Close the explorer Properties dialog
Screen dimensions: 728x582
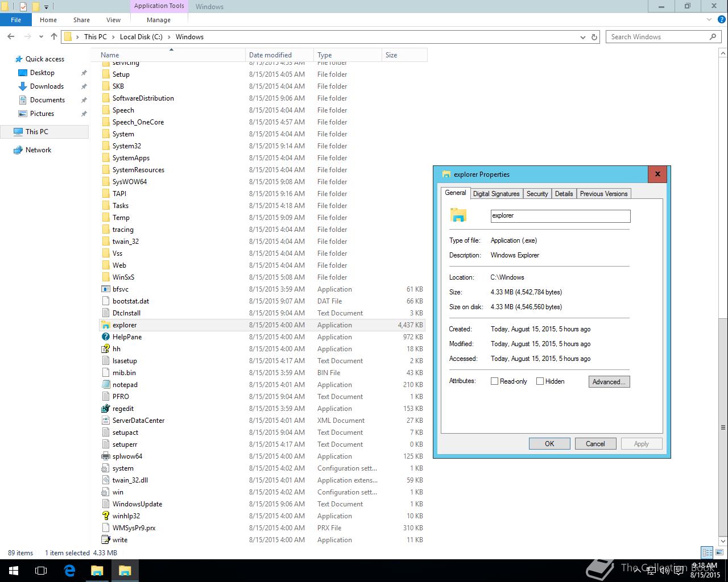coord(657,174)
